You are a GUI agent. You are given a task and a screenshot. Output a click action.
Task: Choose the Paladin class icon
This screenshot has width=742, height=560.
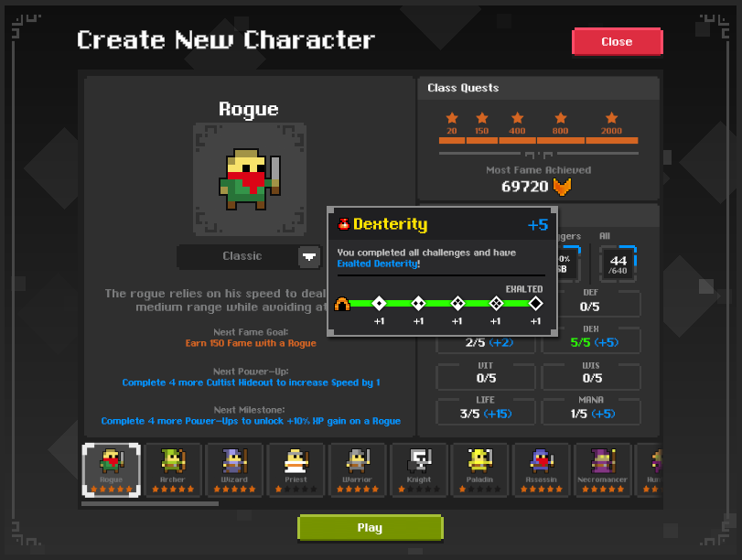coord(479,469)
